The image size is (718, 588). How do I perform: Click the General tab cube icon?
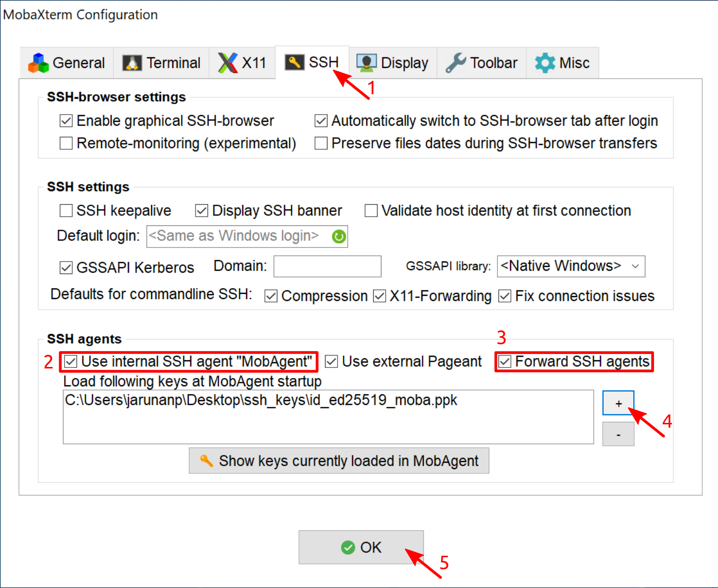tap(38, 62)
